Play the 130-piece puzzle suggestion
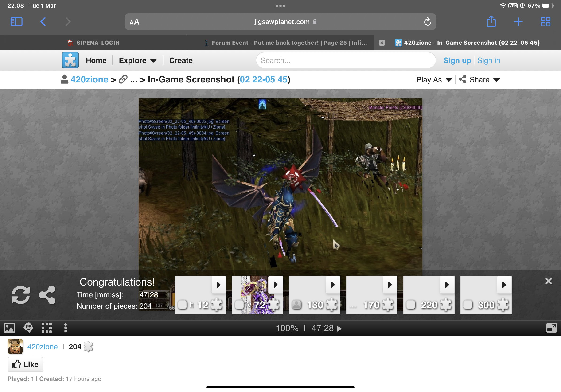This screenshot has height=392, width=561. (x=333, y=285)
